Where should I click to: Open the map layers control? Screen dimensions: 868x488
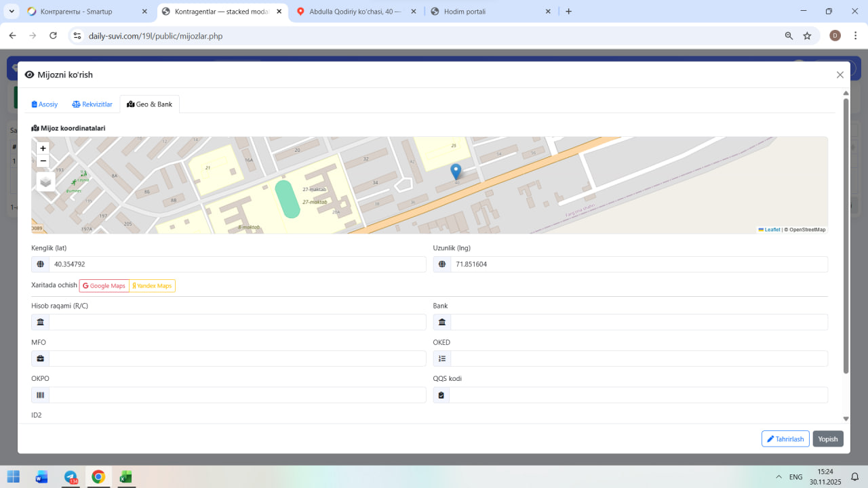45,182
